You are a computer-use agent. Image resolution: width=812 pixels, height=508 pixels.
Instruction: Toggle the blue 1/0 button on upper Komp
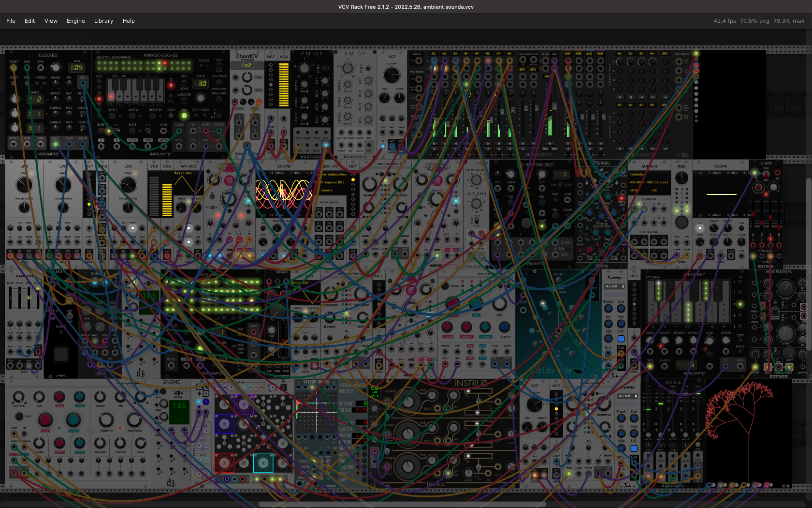coord(621,339)
